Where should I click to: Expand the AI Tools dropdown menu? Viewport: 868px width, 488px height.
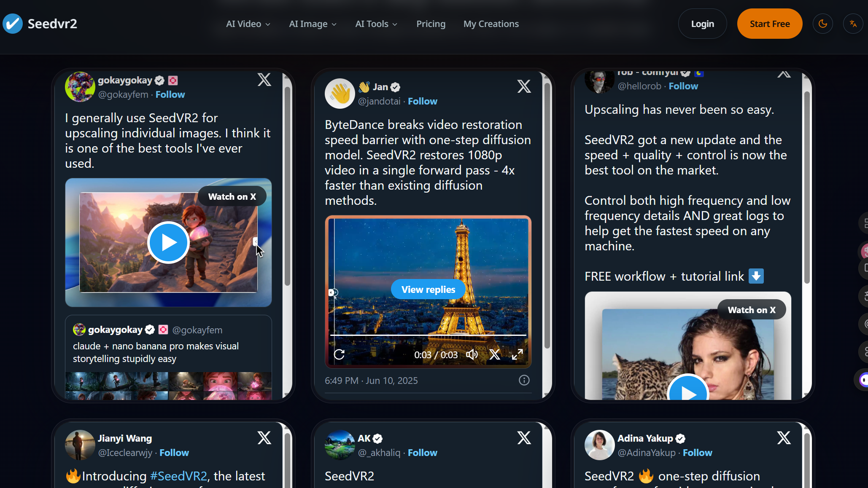376,24
